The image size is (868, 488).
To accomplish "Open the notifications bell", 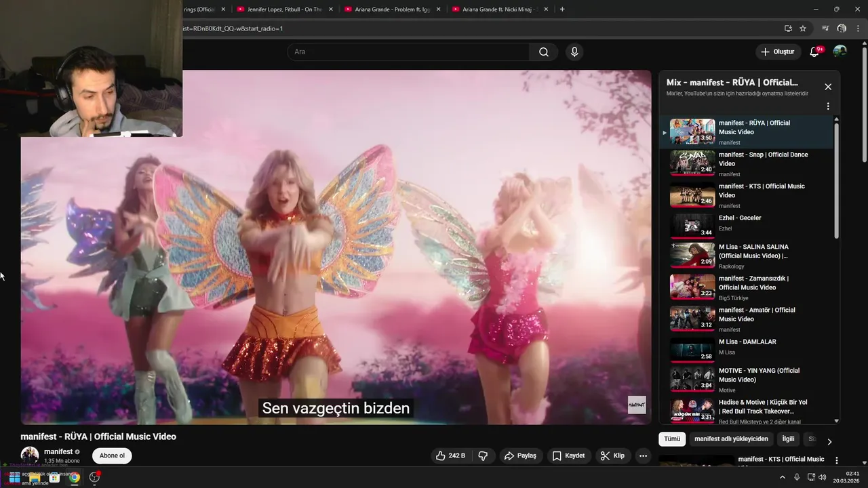I will tap(815, 52).
